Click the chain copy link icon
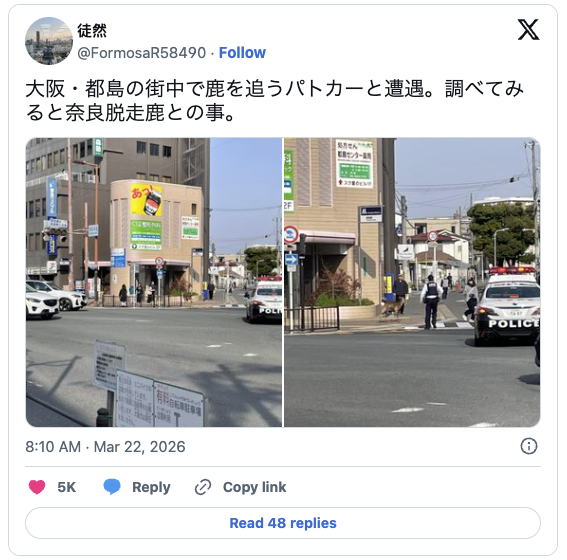The image size is (567, 560). tap(203, 487)
